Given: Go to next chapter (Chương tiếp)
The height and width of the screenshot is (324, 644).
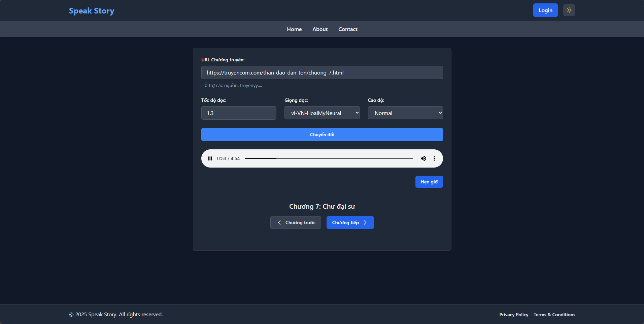Looking at the screenshot, I should click(350, 223).
